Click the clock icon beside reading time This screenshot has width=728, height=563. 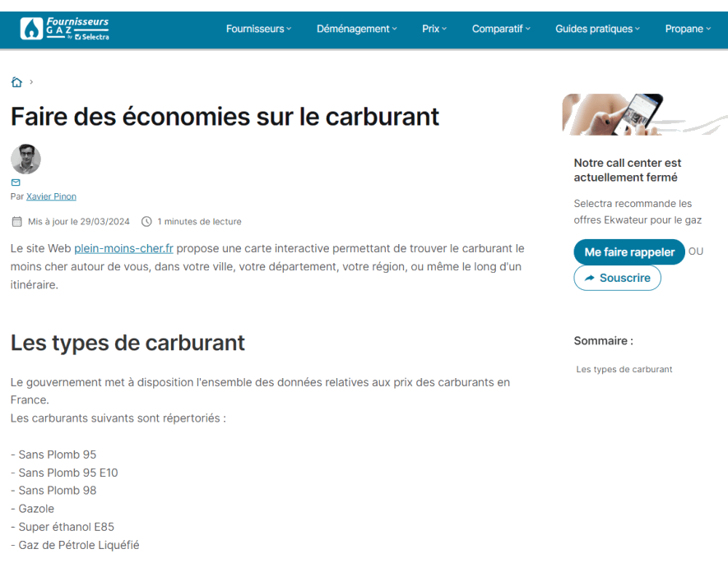click(x=146, y=221)
